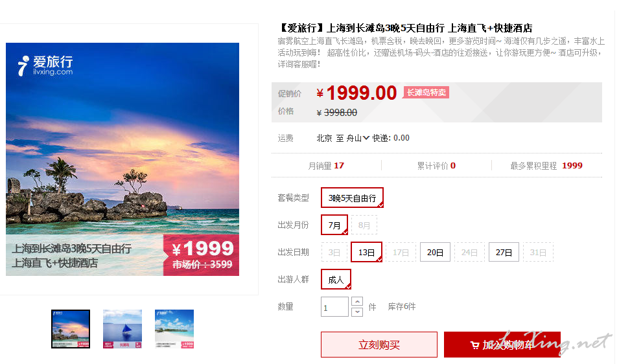
Task: Open the 月销量 monthly sales tab
Action: click(x=326, y=166)
